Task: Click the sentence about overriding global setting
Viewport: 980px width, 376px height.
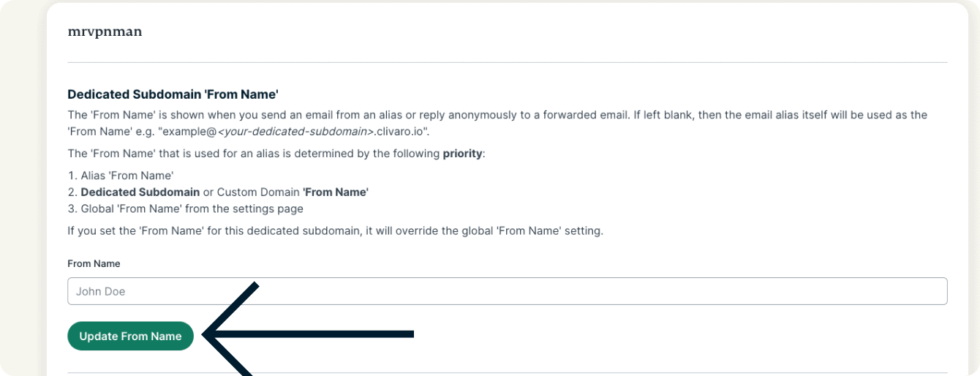Action: click(335, 231)
